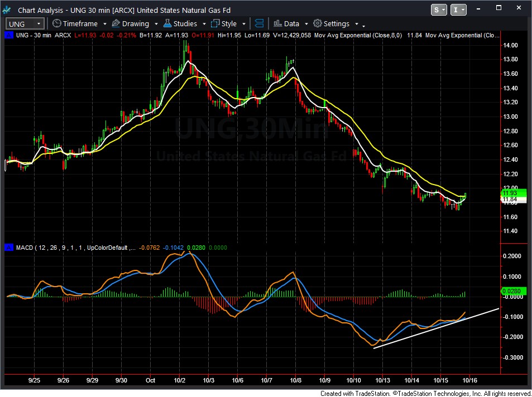The height and width of the screenshot is (397, 532).
Task: Open the Drawing tools pencil icon
Action: tap(116, 23)
